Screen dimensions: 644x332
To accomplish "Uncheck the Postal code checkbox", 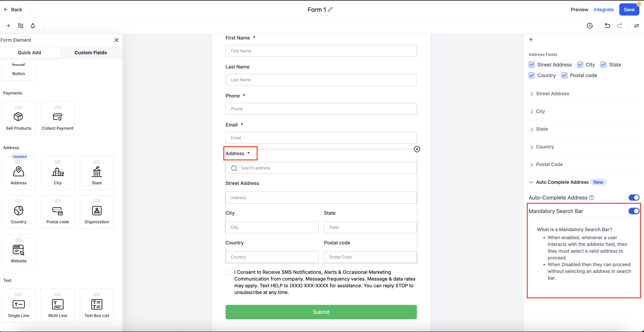I will 564,75.
